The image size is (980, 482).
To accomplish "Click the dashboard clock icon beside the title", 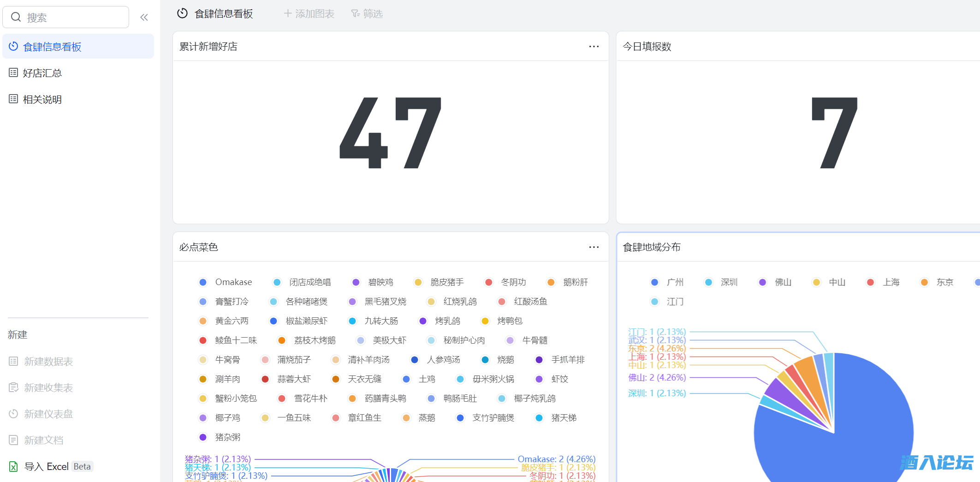I will [x=182, y=14].
